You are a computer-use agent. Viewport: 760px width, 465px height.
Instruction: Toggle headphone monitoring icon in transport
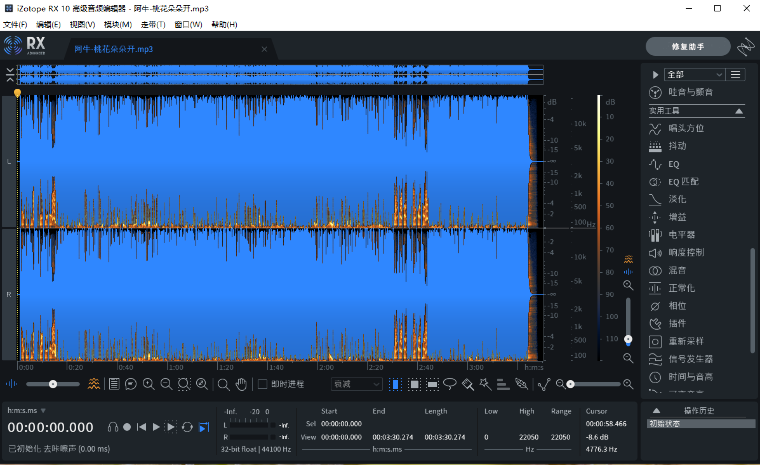[x=113, y=427]
